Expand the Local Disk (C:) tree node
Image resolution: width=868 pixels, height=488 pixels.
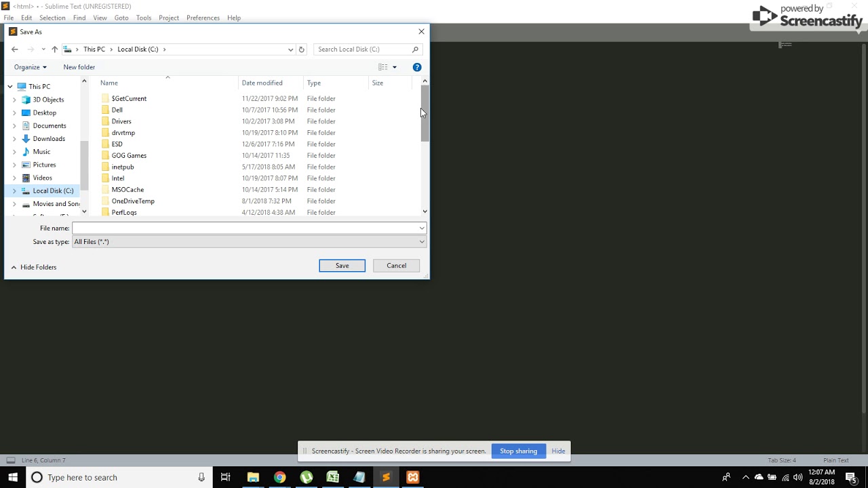click(x=14, y=191)
